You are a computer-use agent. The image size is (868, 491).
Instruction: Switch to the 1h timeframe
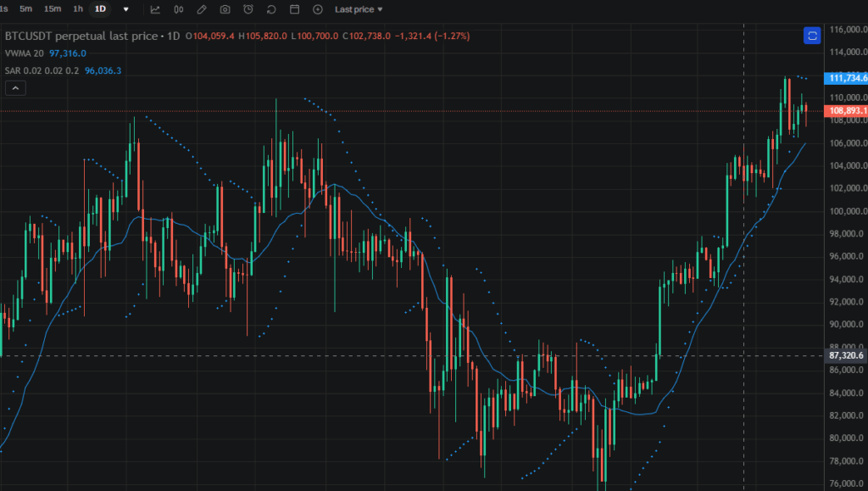pyautogui.click(x=76, y=9)
